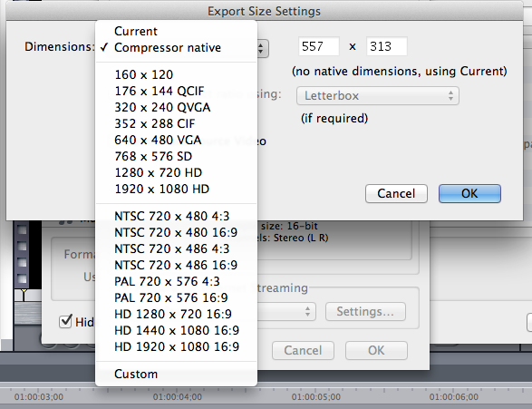Choose HD 1440 x 1080 16:9

176,330
